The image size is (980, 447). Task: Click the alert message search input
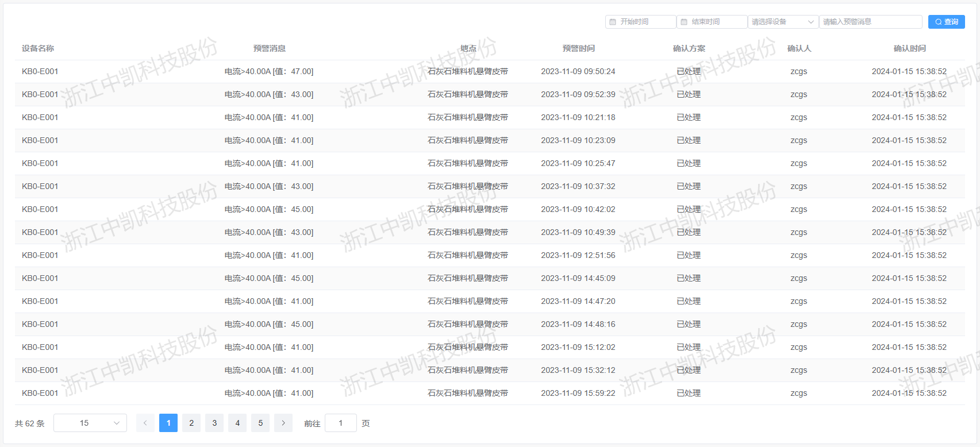870,22
